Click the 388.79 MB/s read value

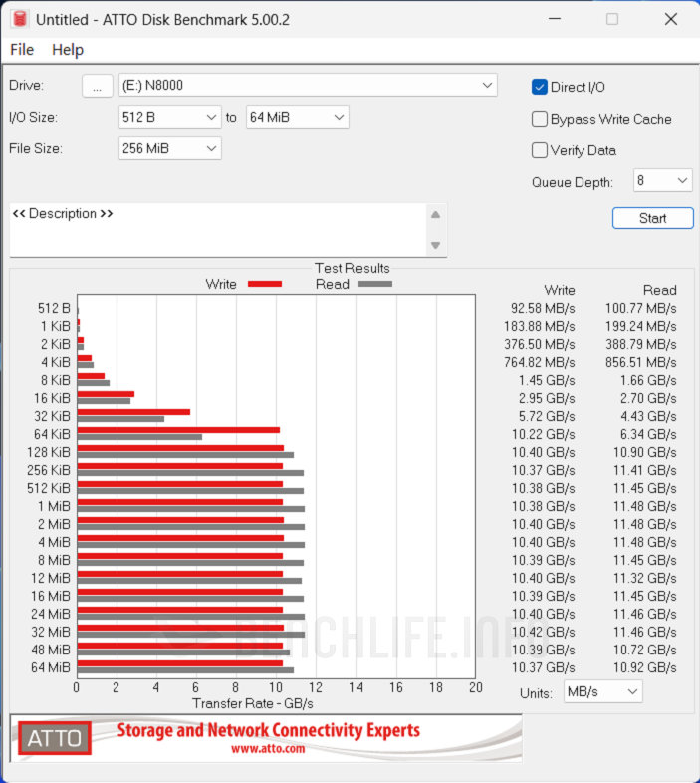[x=640, y=344]
